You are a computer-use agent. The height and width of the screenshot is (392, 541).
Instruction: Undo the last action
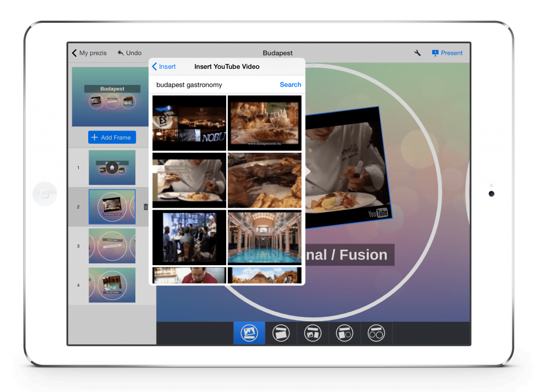pyautogui.click(x=129, y=53)
